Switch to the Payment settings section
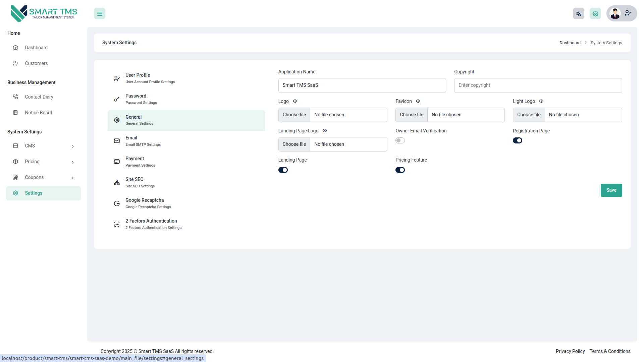Image resolution: width=644 pixels, height=362 pixels. [135, 162]
